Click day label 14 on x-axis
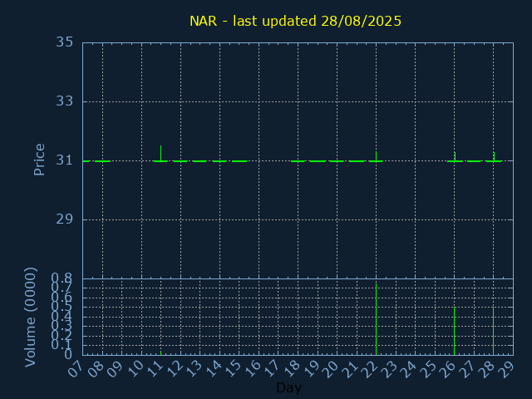532x399 pixels. 213,369
